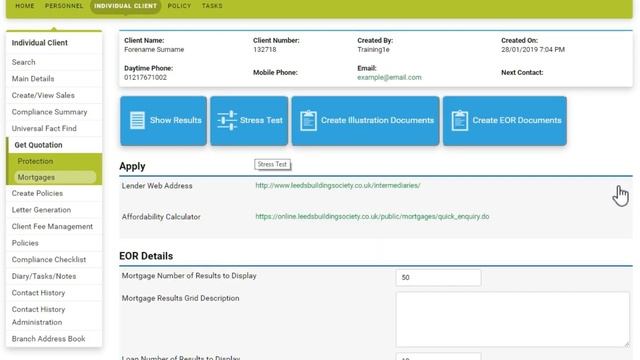Click the client number 132718
This screenshot has height=360, width=640.
[x=264, y=49]
